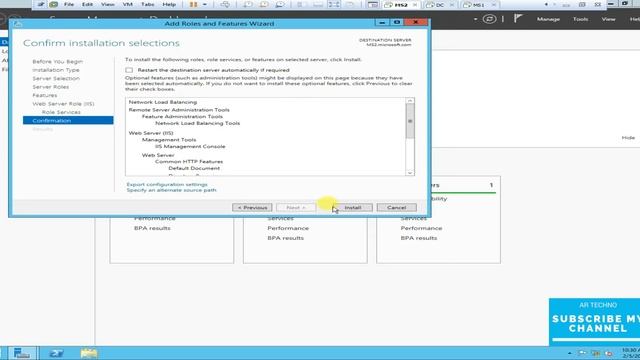Screen dimensions: 640x360
Task: Click Specify an alternate source path link
Action: coord(171,190)
